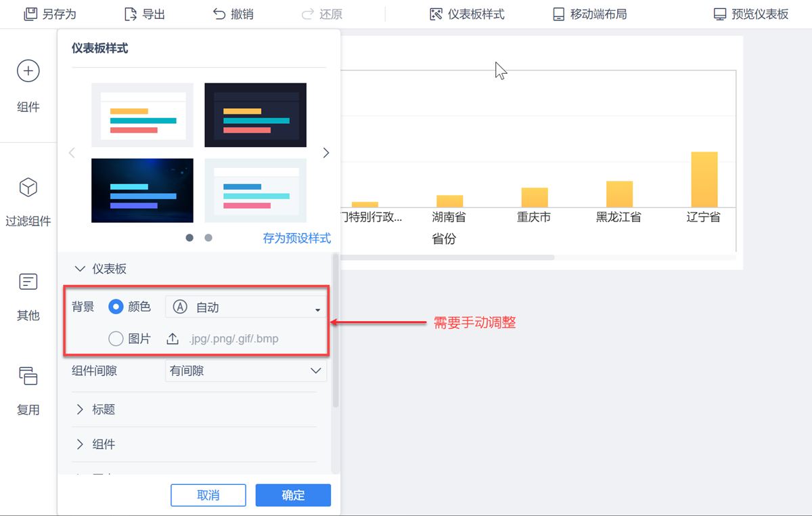The width and height of the screenshot is (812, 516).
Task: Select first pagination dot of styles
Action: point(189,238)
